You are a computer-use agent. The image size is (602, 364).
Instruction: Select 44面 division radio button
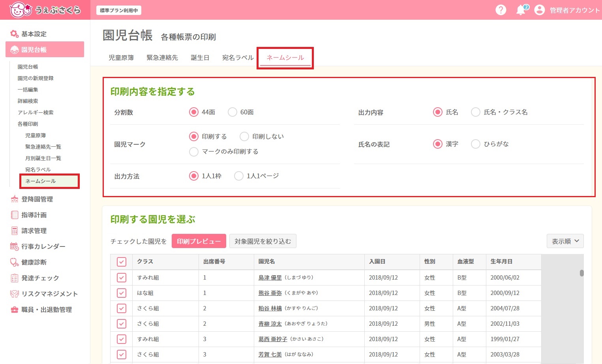(193, 112)
